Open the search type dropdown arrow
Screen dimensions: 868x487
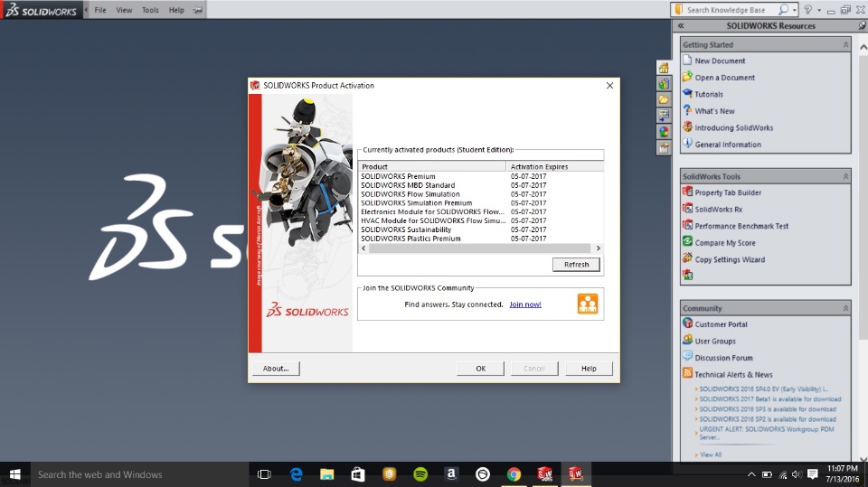pos(795,10)
